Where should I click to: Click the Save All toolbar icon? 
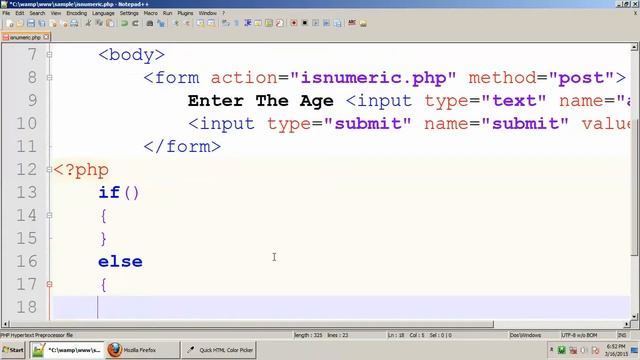tap(42, 23)
